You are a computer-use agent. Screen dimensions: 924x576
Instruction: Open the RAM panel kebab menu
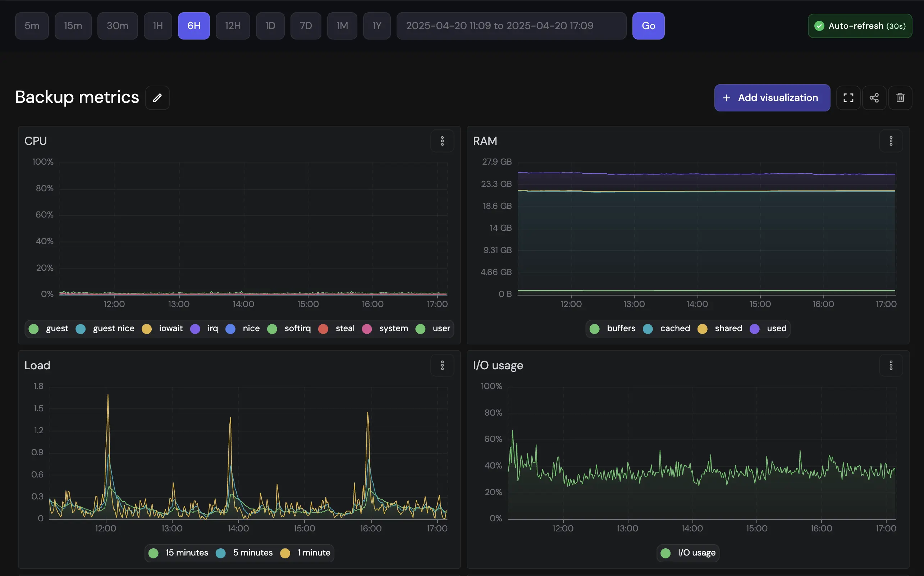(x=891, y=141)
